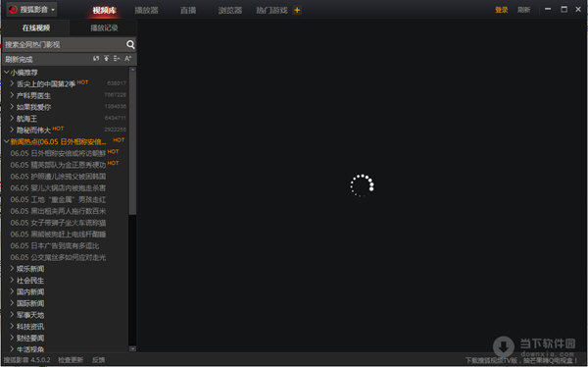Switch to the 播放器 tab
Viewport: 588px width, 367px height.
147,11
